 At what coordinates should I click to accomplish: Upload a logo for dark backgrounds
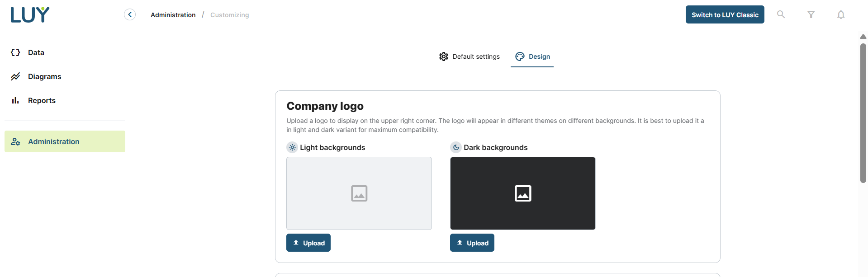point(472,243)
